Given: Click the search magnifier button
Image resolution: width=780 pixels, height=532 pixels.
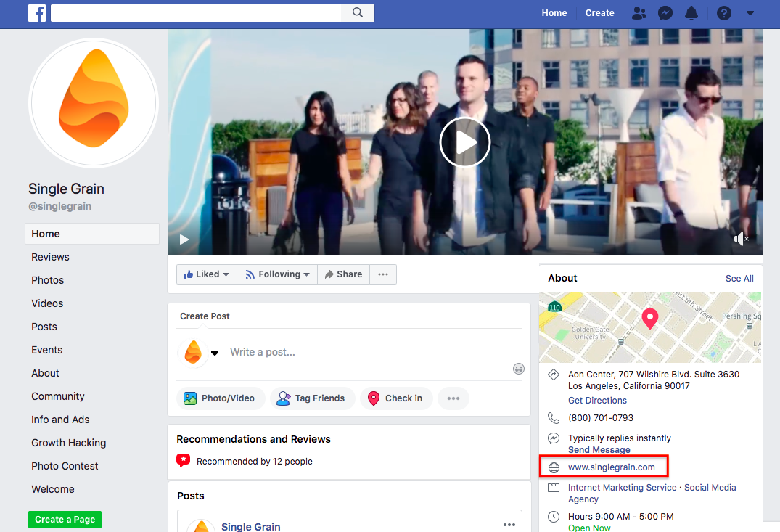Looking at the screenshot, I should pyautogui.click(x=358, y=13).
